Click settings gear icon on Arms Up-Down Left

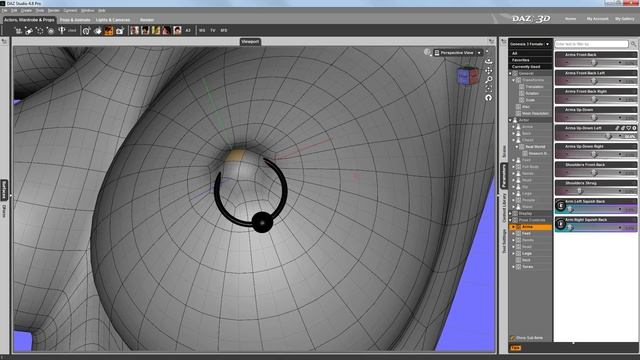pos(634,128)
